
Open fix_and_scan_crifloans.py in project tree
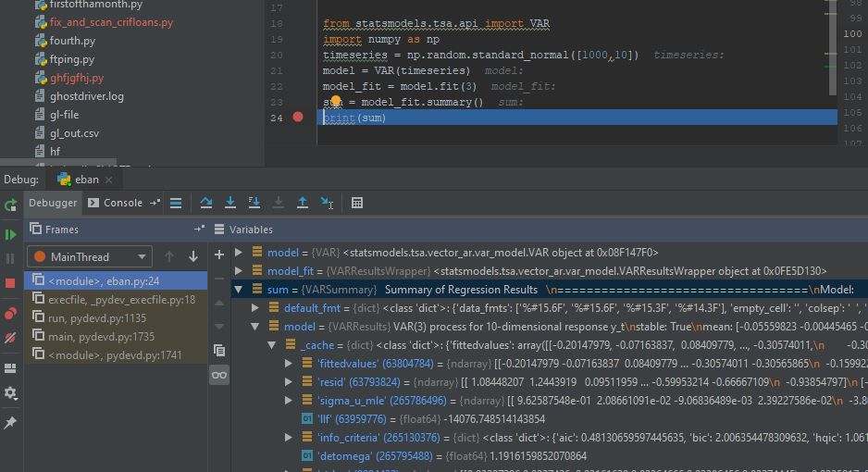click(x=111, y=22)
